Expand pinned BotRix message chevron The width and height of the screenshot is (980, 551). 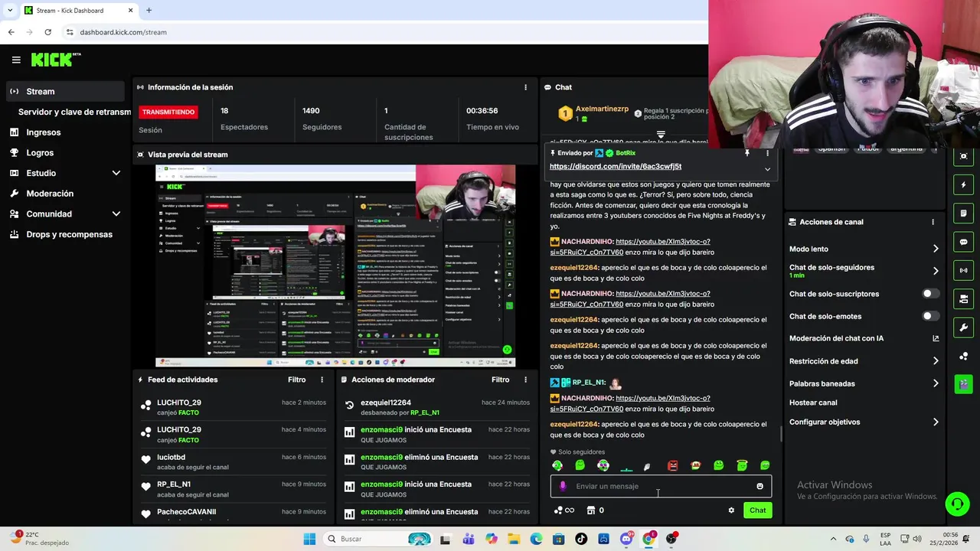point(767,169)
